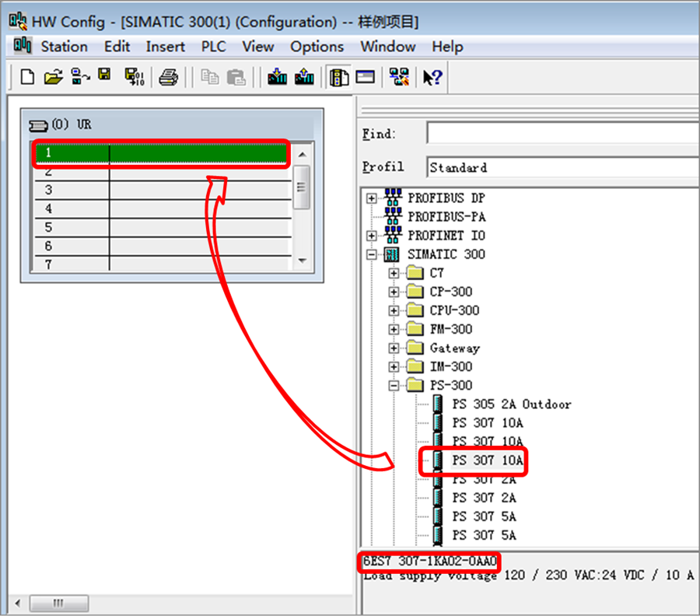
Task: Click the horizontal scrollbar left arrow
Action: coord(18,604)
